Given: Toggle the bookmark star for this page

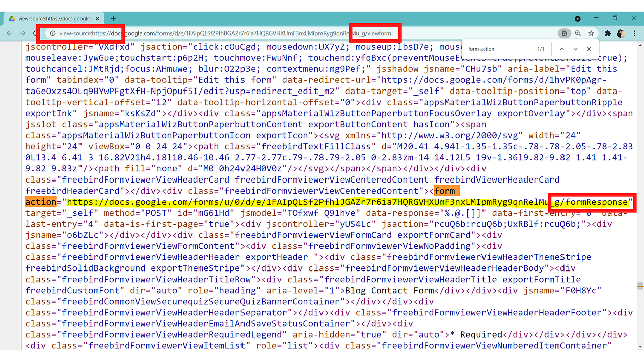Looking at the screenshot, I should pyautogui.click(x=590, y=32).
